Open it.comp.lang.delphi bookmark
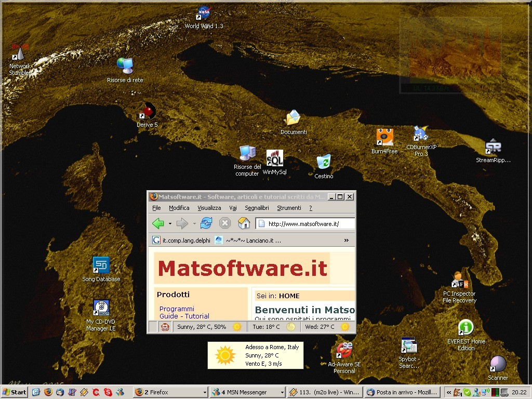This screenshot has height=399, width=532. (181, 240)
